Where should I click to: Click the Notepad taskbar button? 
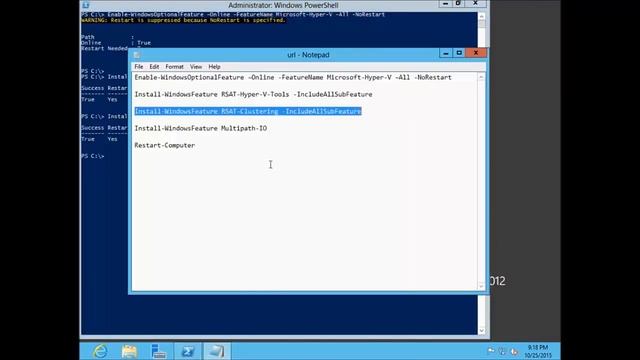[x=217, y=351]
